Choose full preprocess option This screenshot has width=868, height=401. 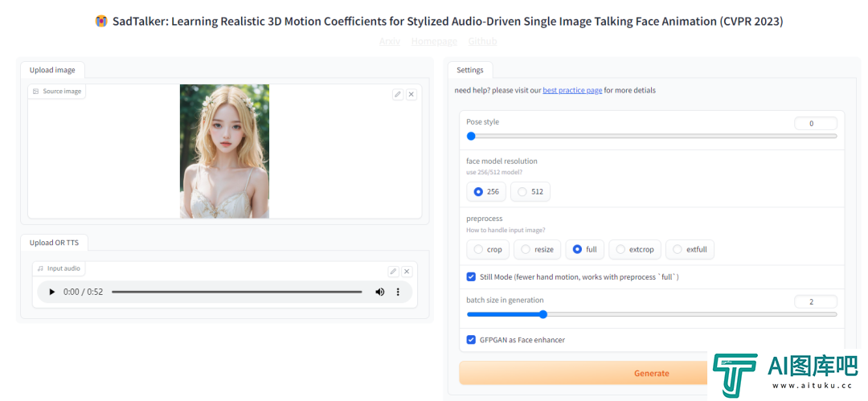tap(585, 249)
